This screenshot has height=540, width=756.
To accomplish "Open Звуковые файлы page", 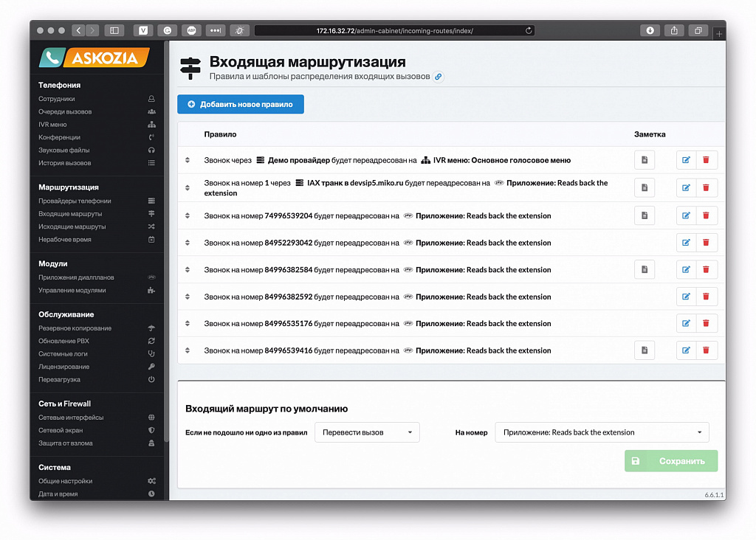I will 97,150.
